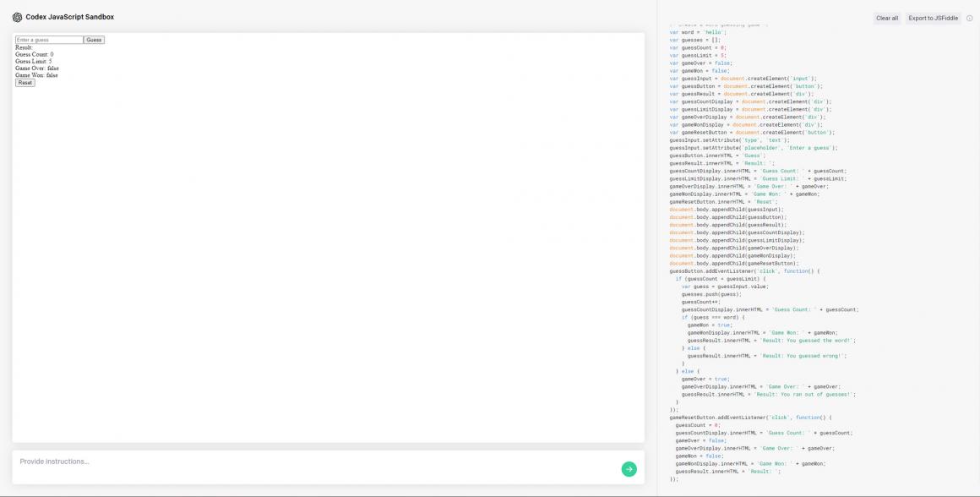The height and width of the screenshot is (497, 980).
Task: Click the "Guess Limit: 5" text
Action: tap(34, 61)
